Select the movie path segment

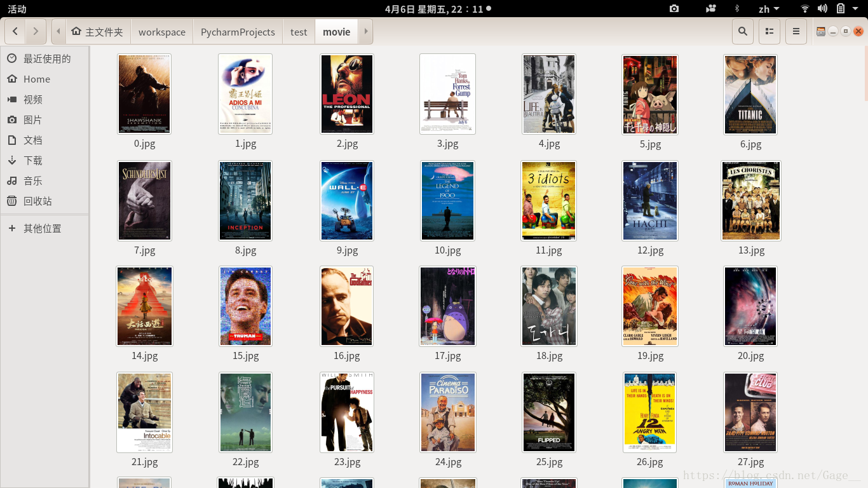point(336,32)
